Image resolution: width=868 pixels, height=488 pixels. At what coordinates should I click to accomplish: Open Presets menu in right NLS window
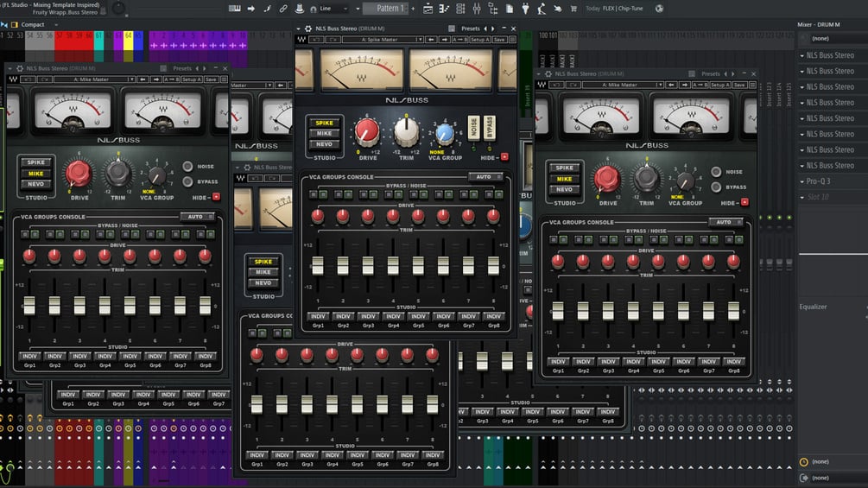711,73
